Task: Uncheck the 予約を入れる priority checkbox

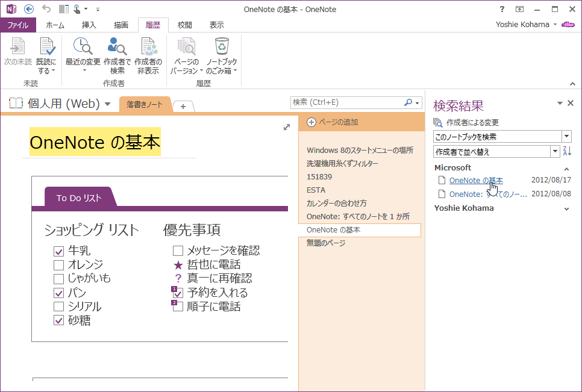Action: 177,293
